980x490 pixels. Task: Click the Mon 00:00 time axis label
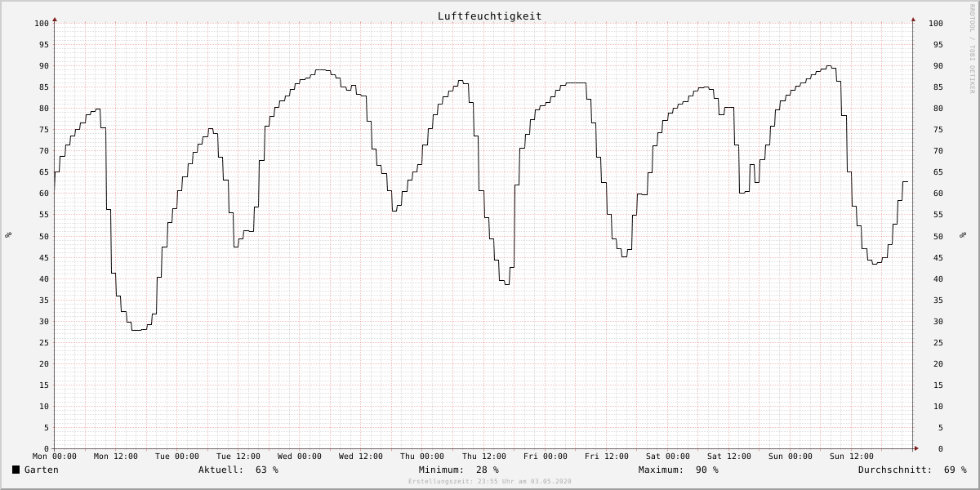tap(55, 457)
